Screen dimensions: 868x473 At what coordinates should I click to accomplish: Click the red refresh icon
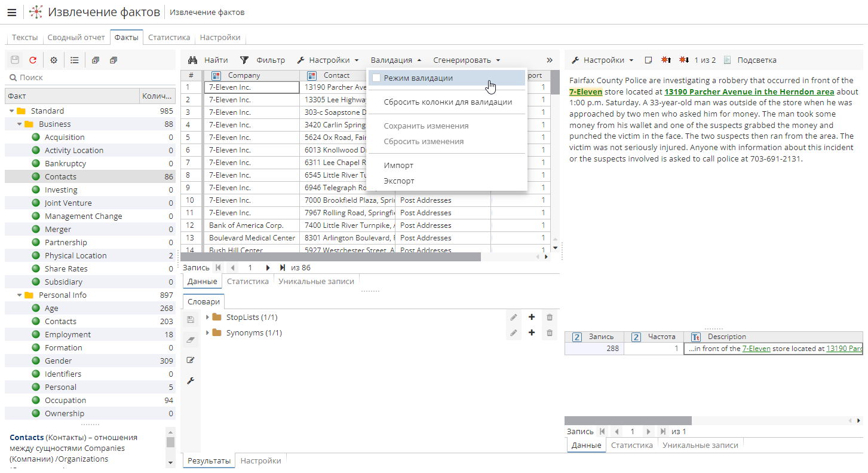tap(33, 60)
